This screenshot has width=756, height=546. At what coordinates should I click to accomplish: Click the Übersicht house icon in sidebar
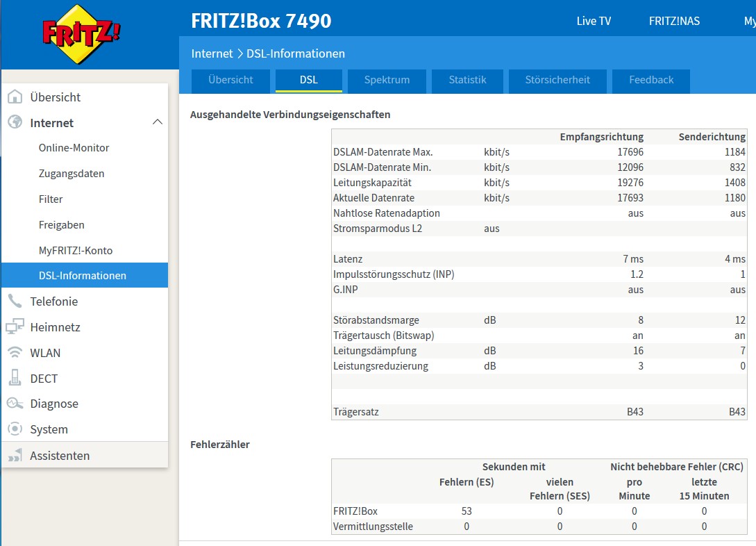[15, 97]
